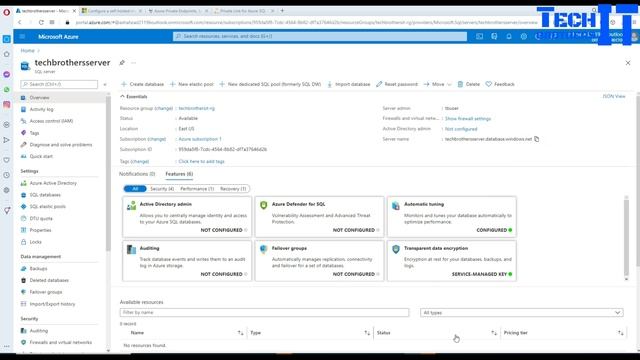
Task: Open Active Directory admin feature card
Action: pos(187,217)
